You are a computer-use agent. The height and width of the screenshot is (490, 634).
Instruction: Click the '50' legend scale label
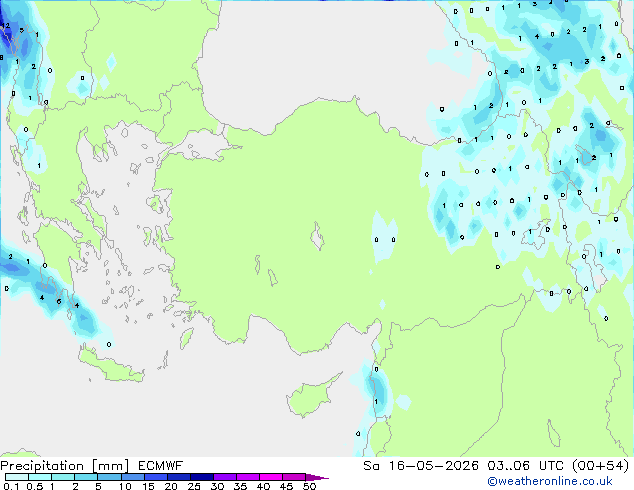coord(309,486)
